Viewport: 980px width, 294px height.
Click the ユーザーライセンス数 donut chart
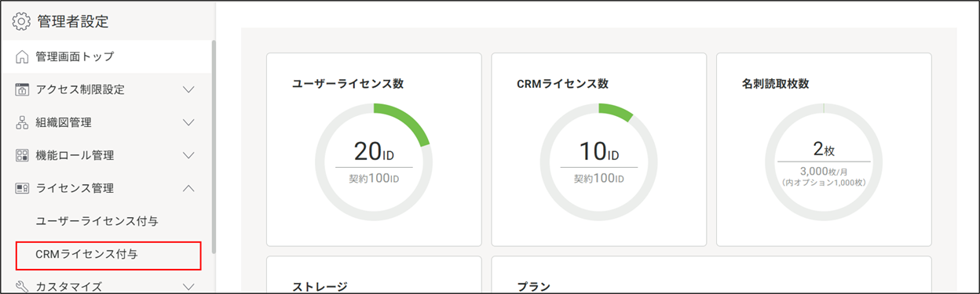[x=373, y=162]
